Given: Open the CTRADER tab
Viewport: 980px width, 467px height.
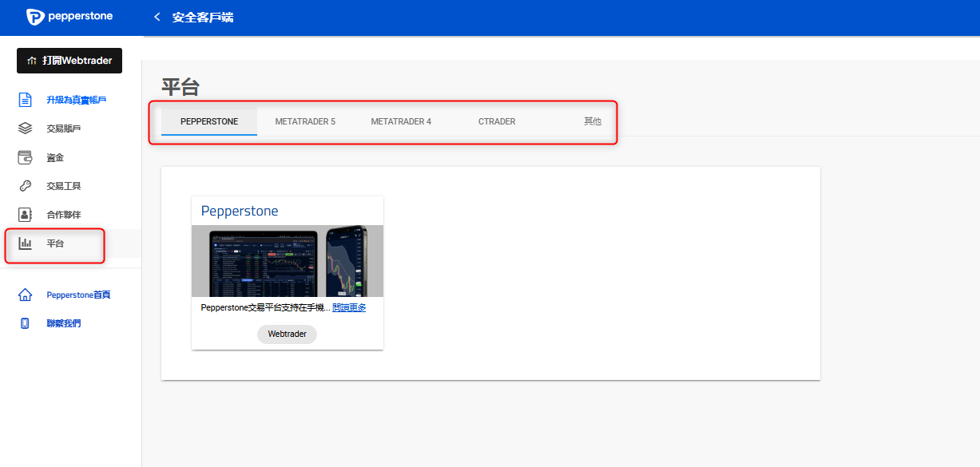Looking at the screenshot, I should (x=497, y=122).
